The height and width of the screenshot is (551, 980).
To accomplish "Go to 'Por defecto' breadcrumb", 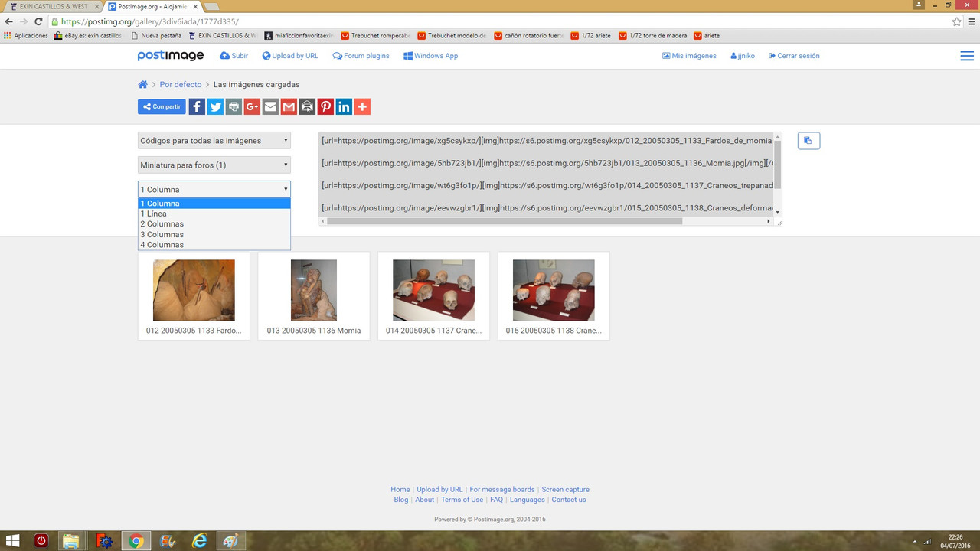I will pyautogui.click(x=181, y=85).
